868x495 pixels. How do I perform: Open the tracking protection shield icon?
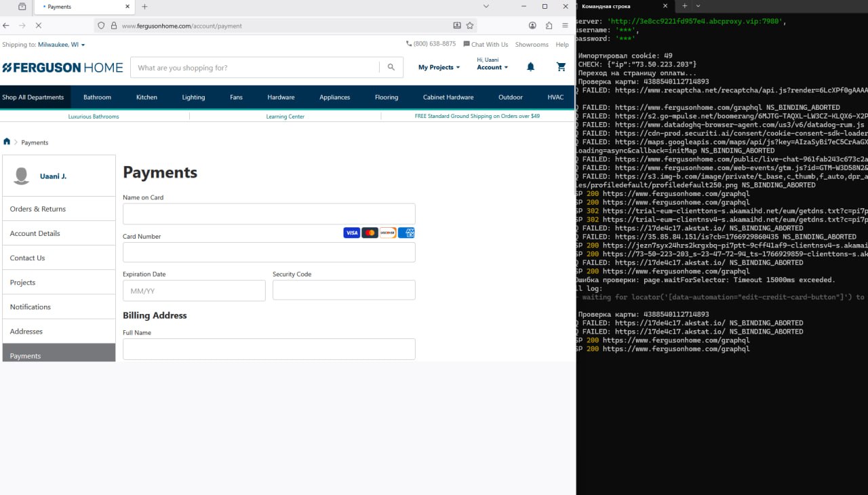click(101, 26)
